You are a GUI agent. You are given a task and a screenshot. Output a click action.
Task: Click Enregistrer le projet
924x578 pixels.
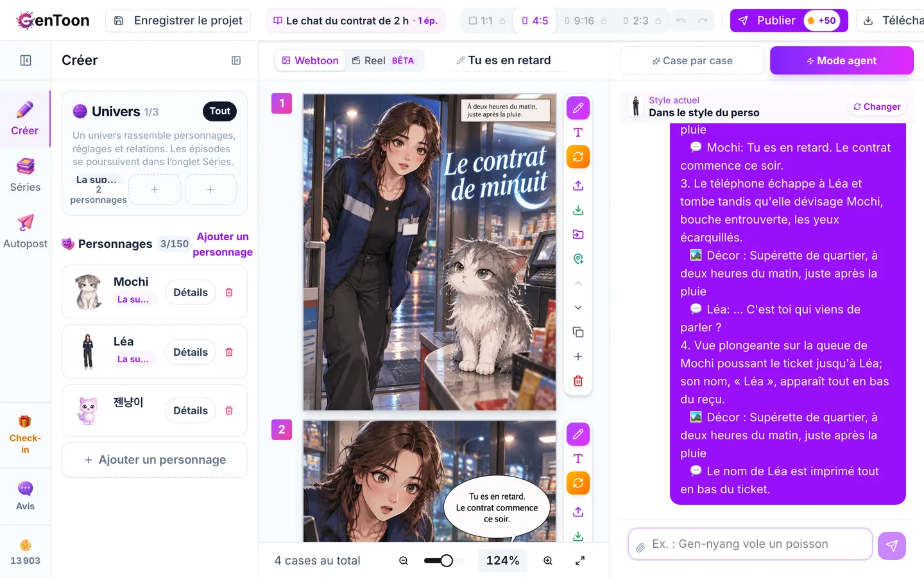click(x=178, y=21)
